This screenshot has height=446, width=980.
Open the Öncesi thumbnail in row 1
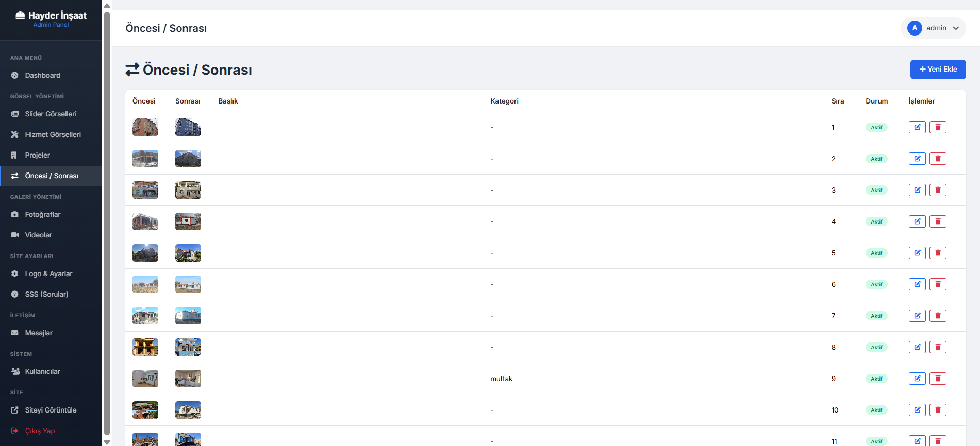click(145, 127)
